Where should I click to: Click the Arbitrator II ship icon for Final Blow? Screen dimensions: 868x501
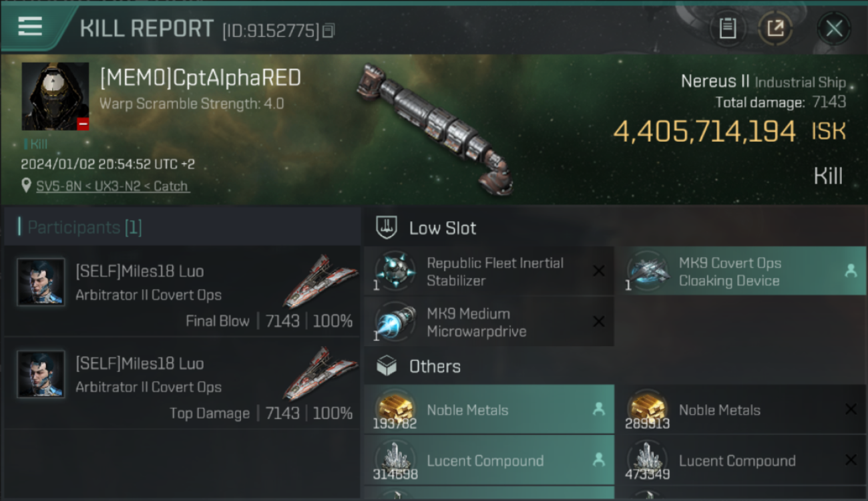click(x=320, y=279)
